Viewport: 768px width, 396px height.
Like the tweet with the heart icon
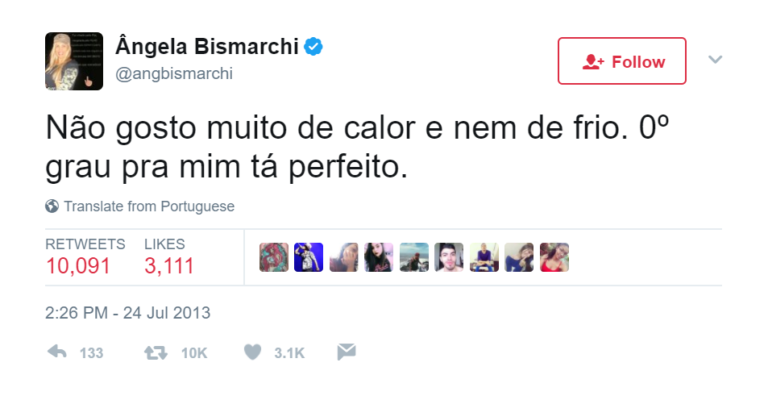pos(253,352)
